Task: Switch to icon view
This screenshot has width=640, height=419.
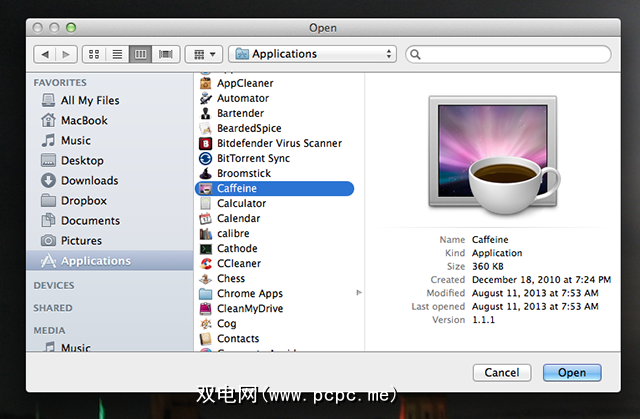Action: coord(94,54)
